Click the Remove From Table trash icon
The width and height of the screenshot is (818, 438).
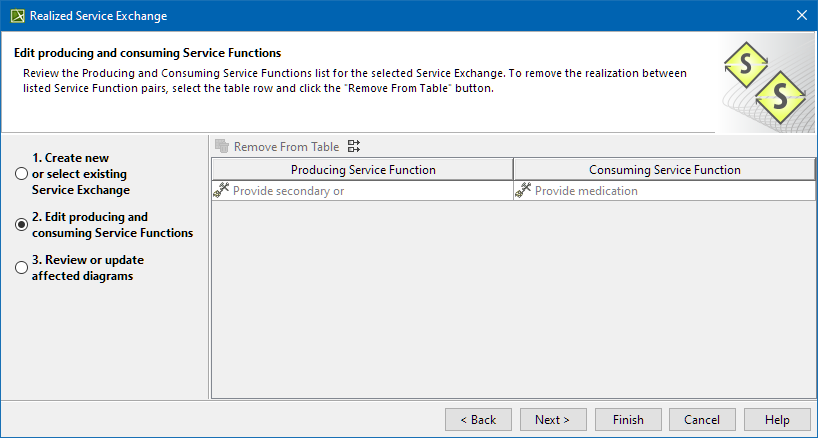click(222, 147)
